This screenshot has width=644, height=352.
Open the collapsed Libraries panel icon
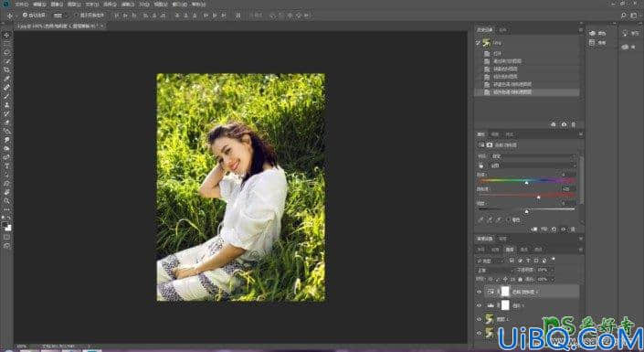626,48
